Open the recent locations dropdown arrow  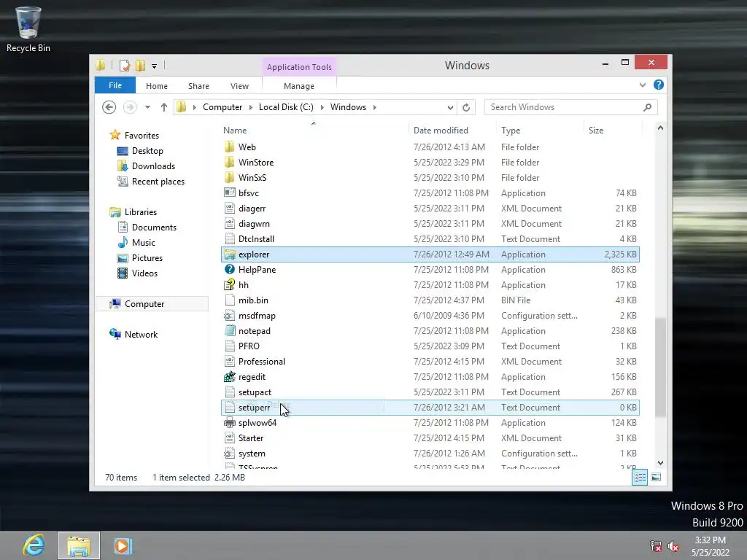click(x=147, y=107)
